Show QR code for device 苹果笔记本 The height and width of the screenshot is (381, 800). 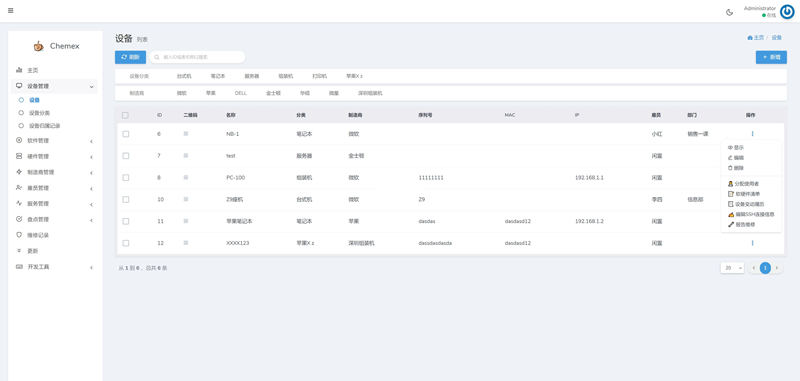[186, 221]
